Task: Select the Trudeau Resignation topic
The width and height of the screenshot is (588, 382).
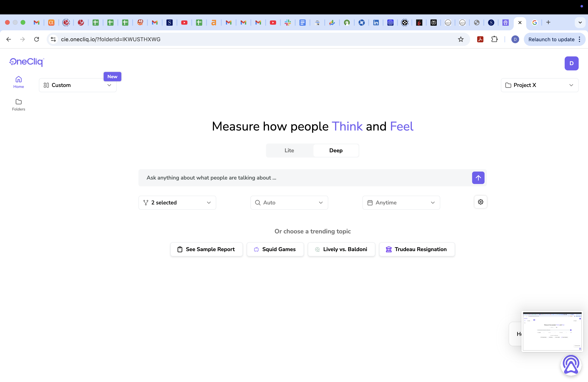Action: pos(416,249)
